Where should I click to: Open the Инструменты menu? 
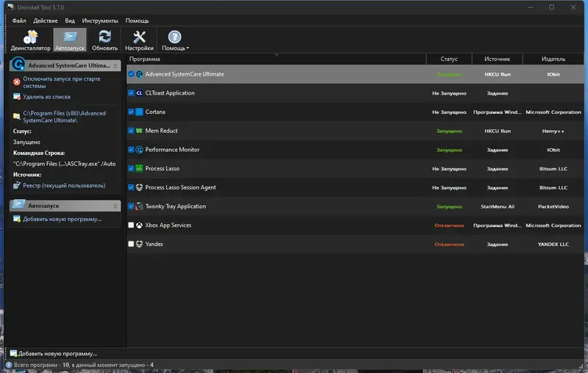(x=100, y=21)
